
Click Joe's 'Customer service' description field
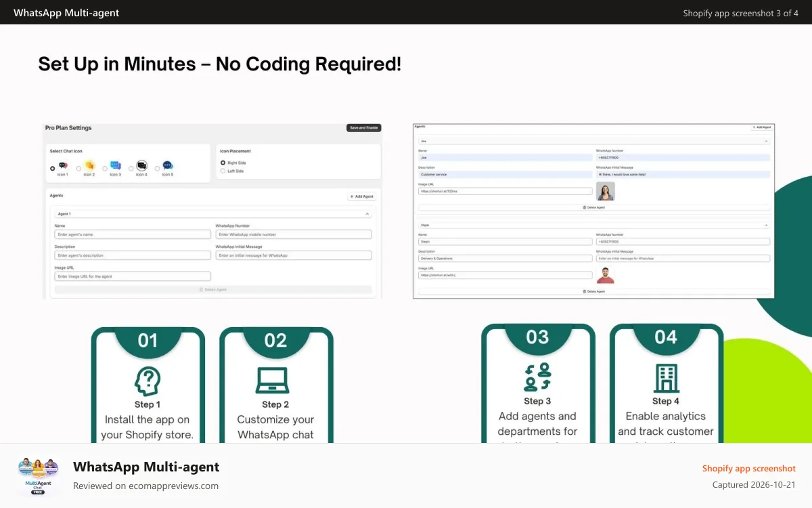(505, 174)
